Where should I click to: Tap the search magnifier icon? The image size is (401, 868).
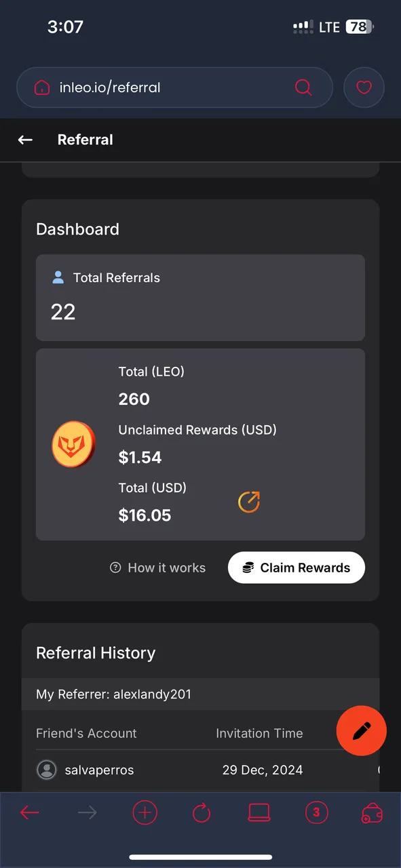point(303,87)
